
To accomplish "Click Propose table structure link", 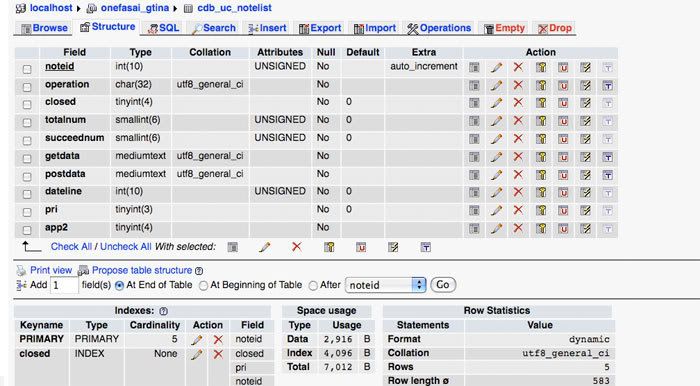I will 142,270.
